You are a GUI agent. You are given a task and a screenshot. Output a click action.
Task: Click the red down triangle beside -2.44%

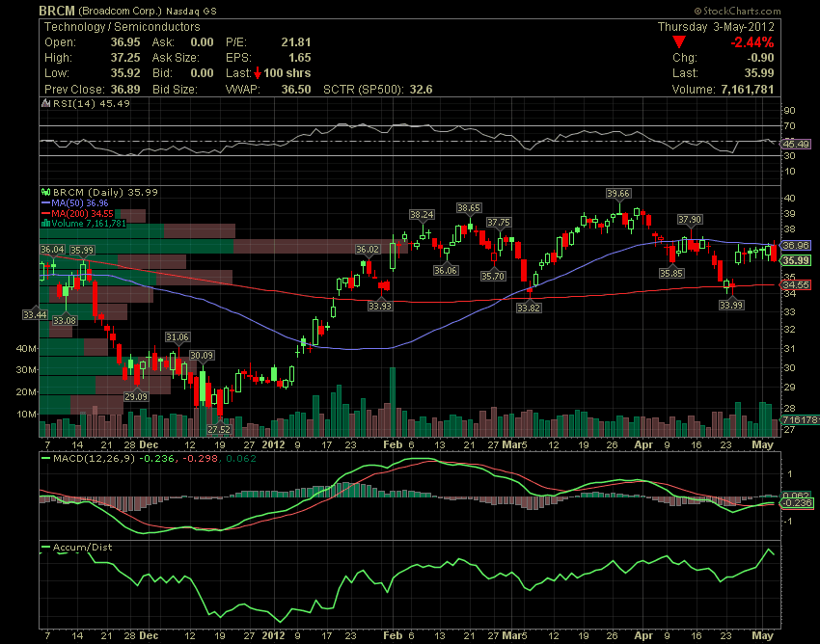coord(679,41)
